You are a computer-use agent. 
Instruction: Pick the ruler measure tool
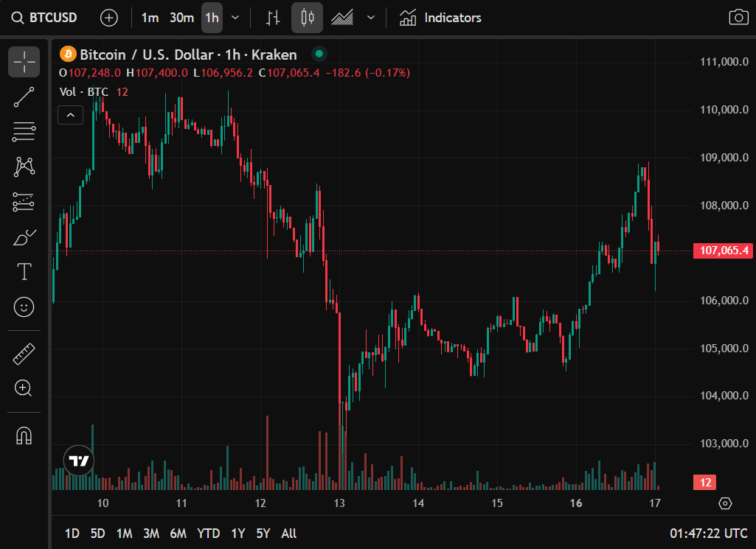pos(24,354)
